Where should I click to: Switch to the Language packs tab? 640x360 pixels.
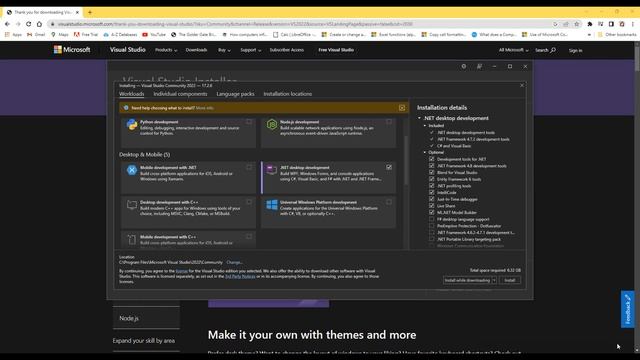235,94
